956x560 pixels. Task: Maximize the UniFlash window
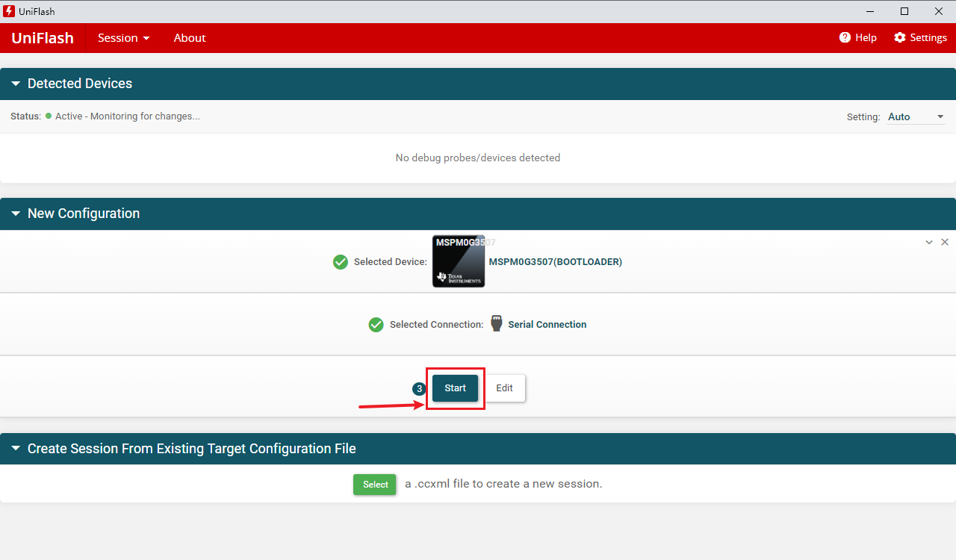tap(904, 11)
